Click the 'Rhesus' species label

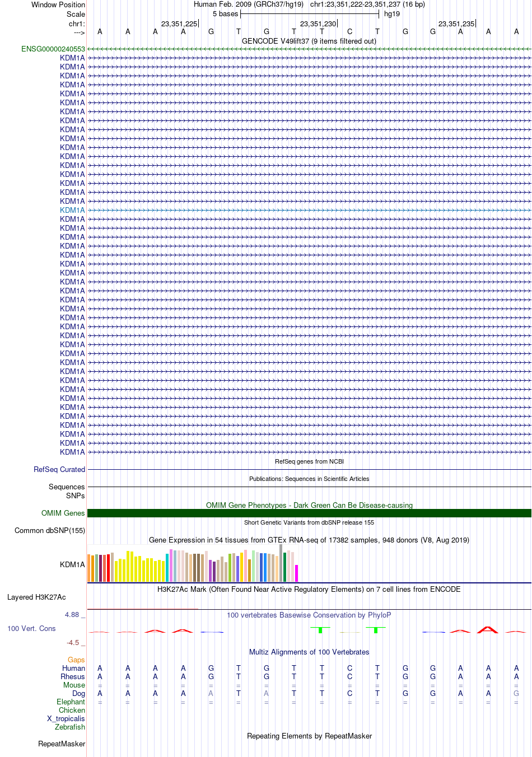click(x=73, y=677)
